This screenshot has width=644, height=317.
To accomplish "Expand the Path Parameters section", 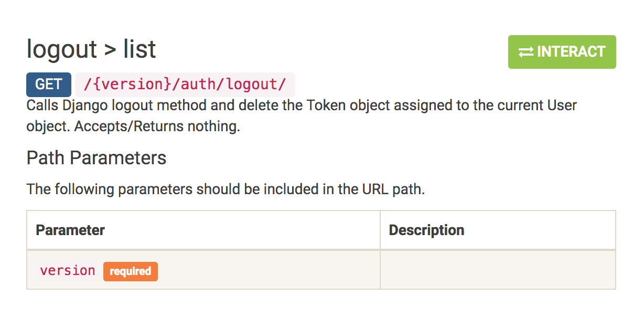I will 96,157.
